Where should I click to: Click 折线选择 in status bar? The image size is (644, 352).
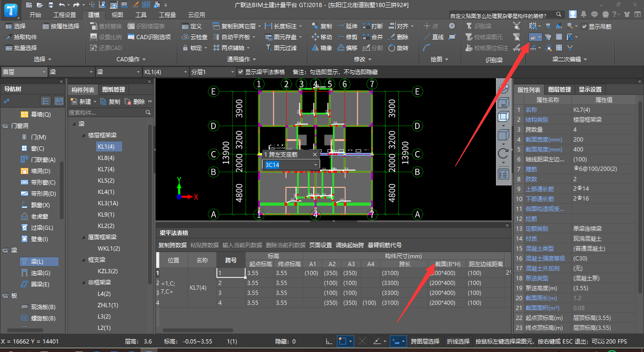click(458, 341)
